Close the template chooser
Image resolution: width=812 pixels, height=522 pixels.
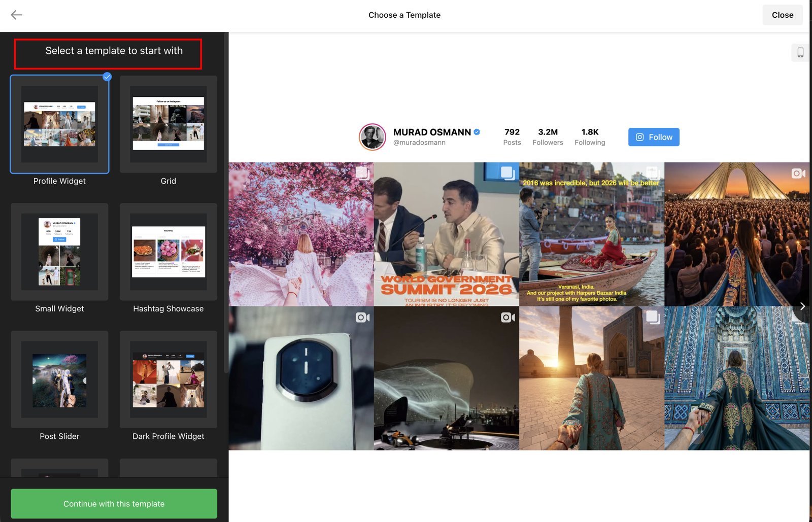click(x=782, y=15)
